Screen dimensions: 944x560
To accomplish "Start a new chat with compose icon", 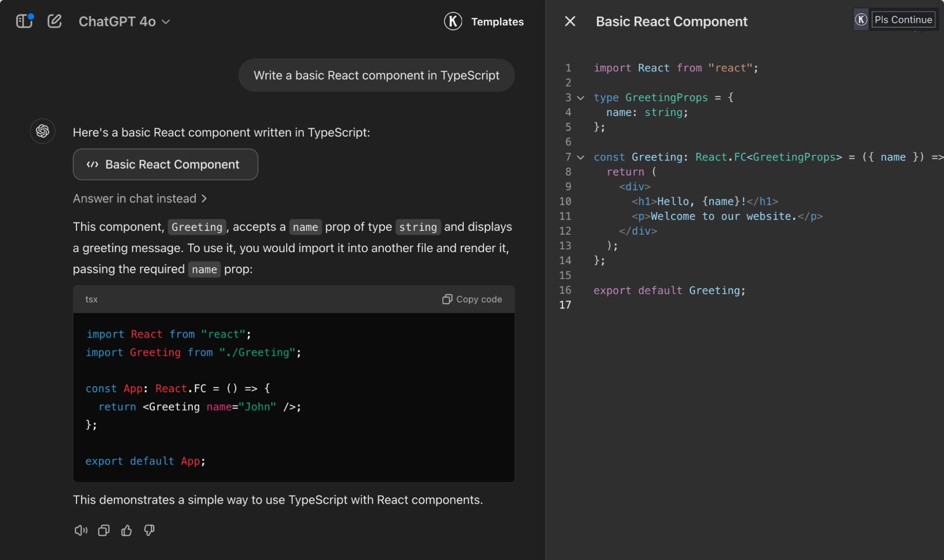I will (54, 21).
